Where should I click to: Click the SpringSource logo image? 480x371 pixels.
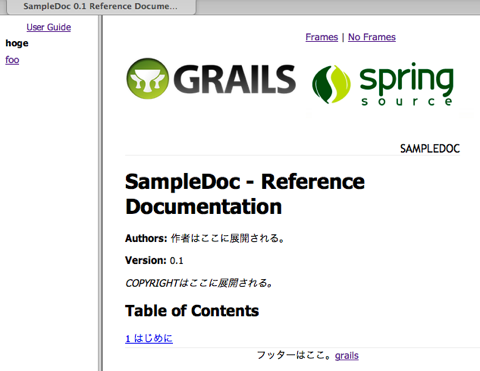pos(383,84)
